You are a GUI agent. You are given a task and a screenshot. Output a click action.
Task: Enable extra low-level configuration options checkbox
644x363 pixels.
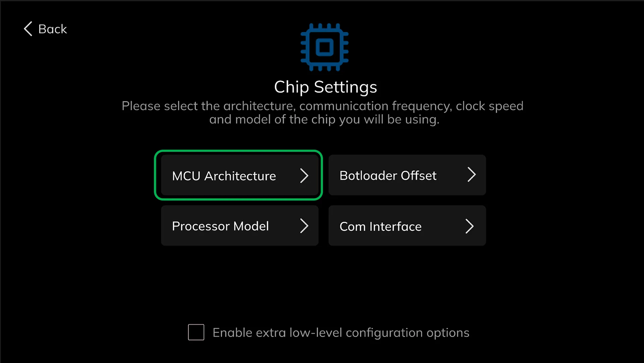coord(196,332)
